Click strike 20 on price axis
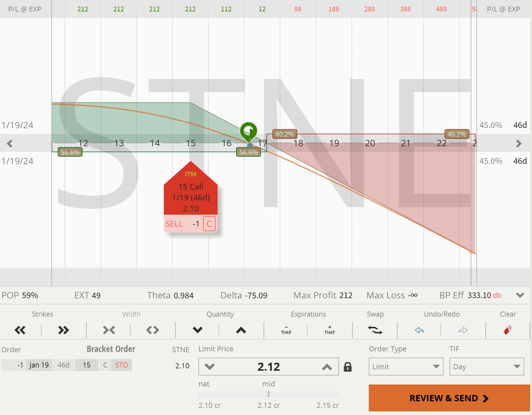Screen dimensions: 532x415 pos(370,143)
